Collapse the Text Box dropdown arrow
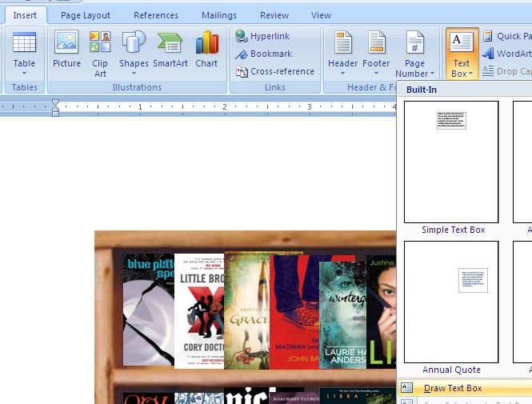Image resolution: width=532 pixels, height=404 pixels. (471, 74)
